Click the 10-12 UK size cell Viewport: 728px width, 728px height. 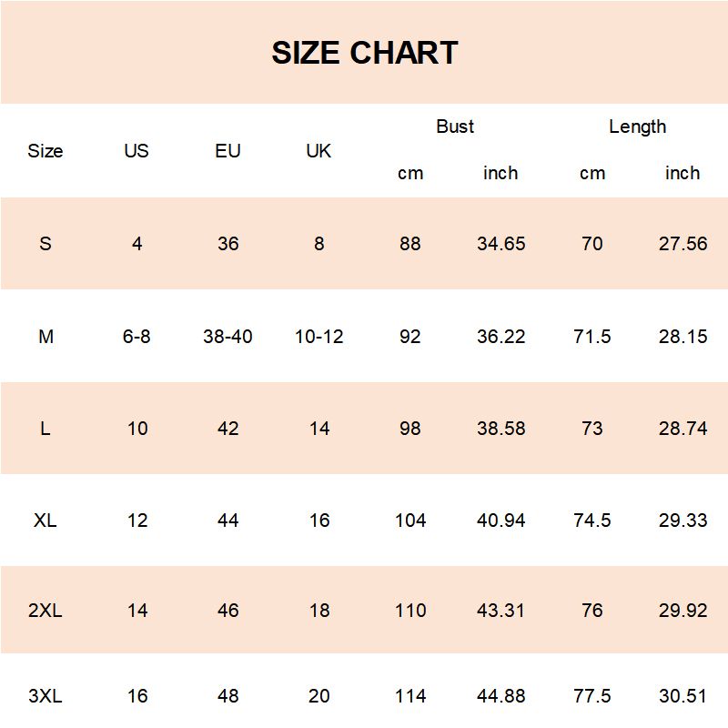[318, 337]
